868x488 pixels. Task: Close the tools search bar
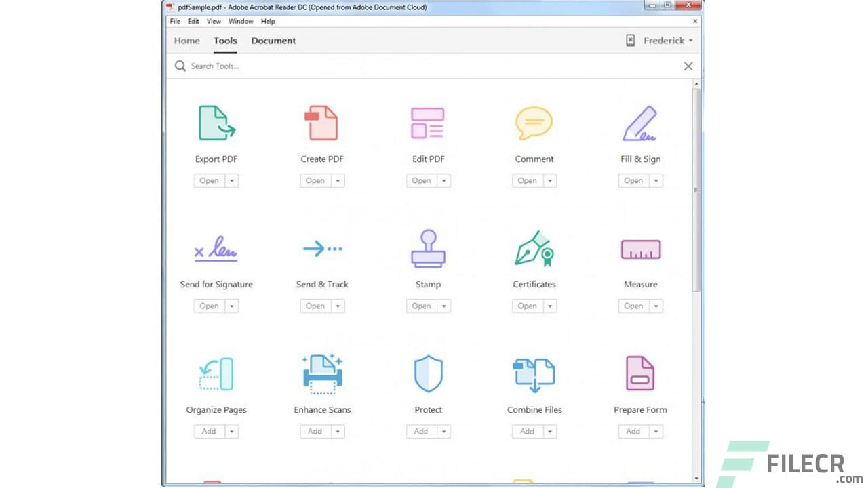pos(688,66)
